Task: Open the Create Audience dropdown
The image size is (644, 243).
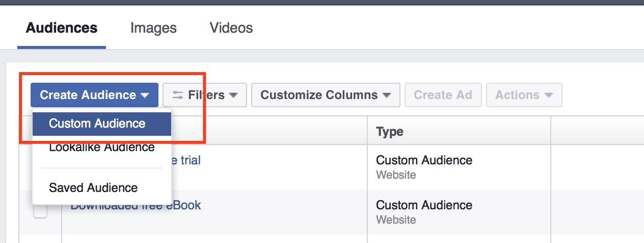Action: pyautogui.click(x=94, y=95)
